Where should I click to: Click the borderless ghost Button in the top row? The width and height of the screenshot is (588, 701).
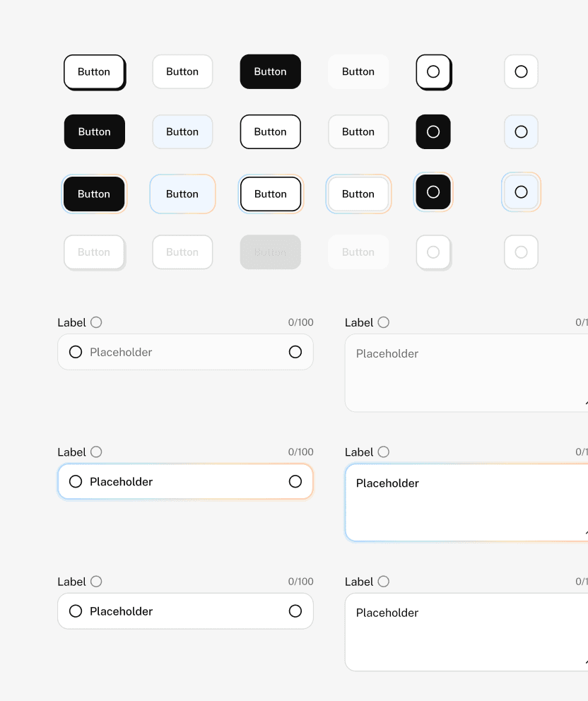358,71
